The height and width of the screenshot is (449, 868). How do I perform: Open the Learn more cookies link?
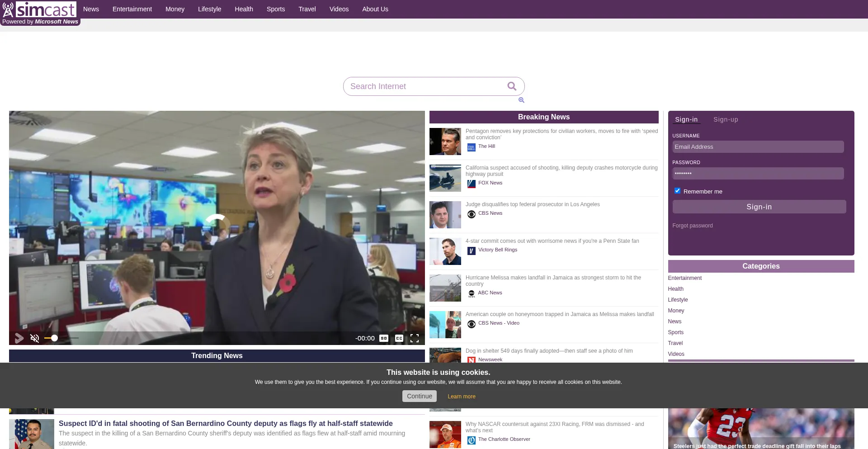pos(461,397)
